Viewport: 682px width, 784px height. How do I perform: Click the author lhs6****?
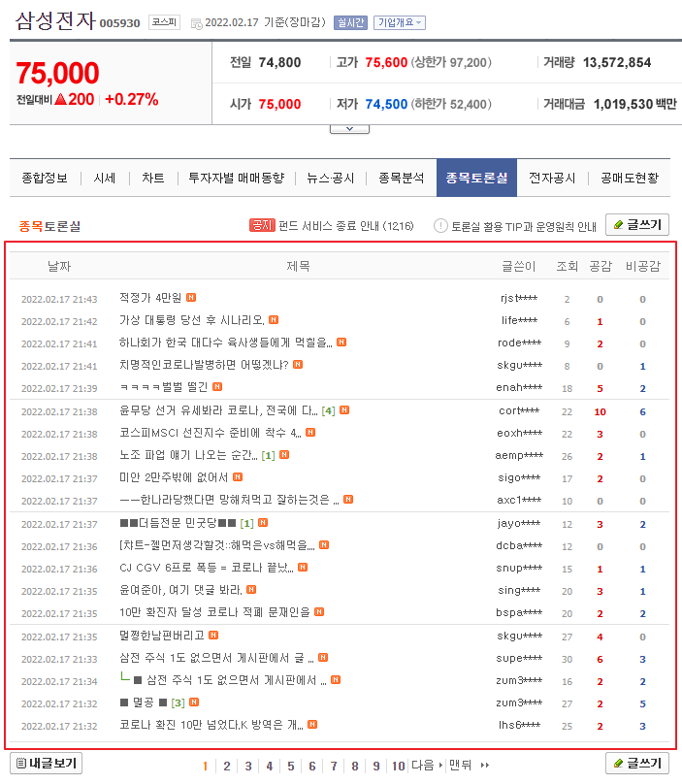(x=519, y=725)
